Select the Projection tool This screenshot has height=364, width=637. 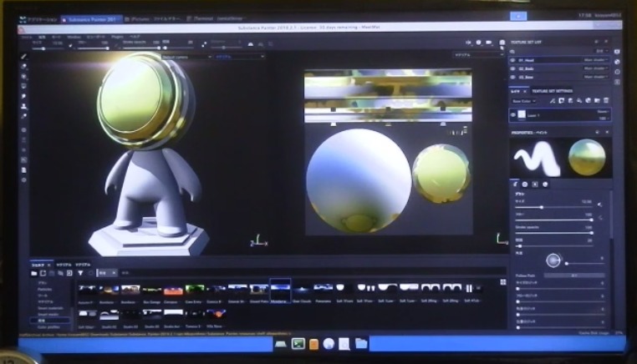pyautogui.click(x=24, y=76)
